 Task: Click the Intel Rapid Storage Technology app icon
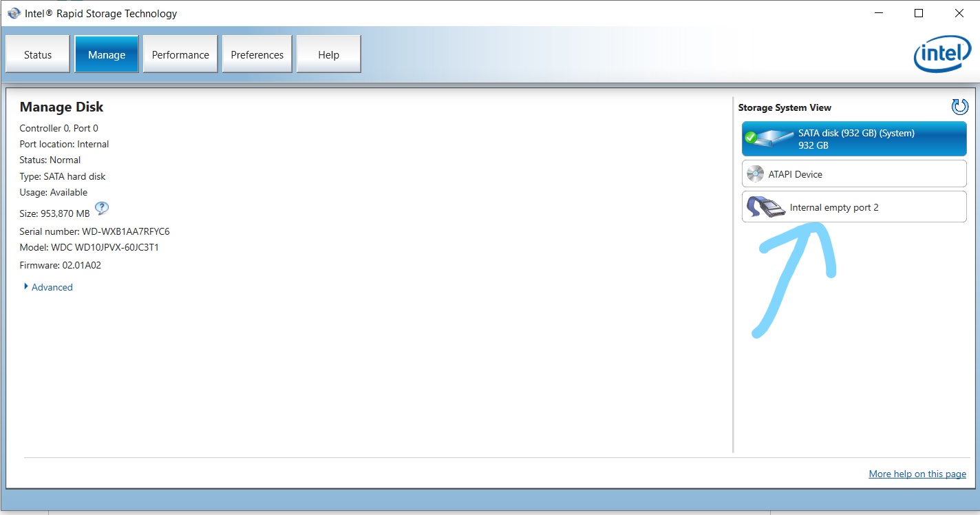(14, 13)
